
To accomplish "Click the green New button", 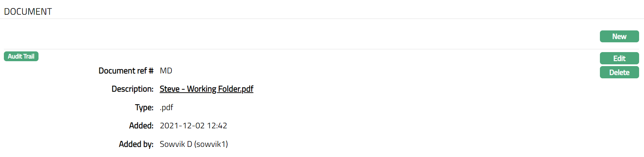I will coord(619,36).
